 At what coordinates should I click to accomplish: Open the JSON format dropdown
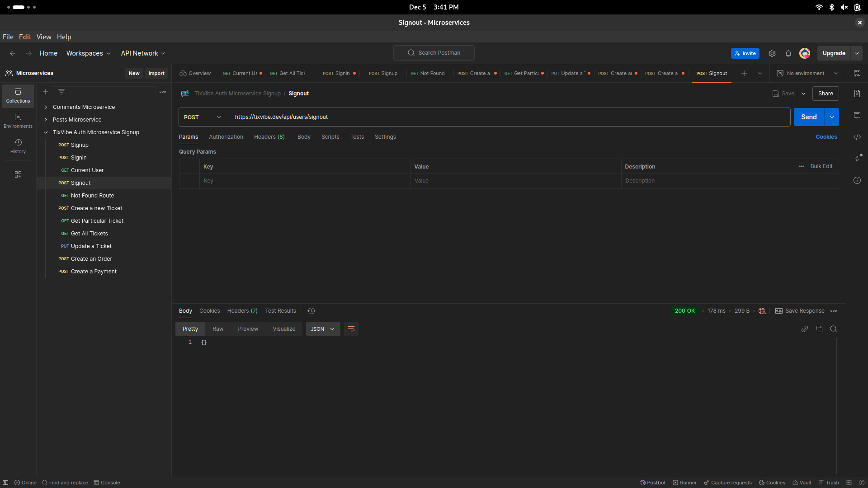click(x=323, y=329)
